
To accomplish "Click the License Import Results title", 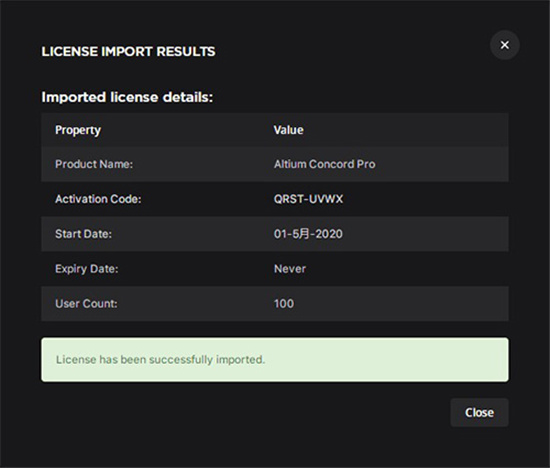I will [x=128, y=52].
